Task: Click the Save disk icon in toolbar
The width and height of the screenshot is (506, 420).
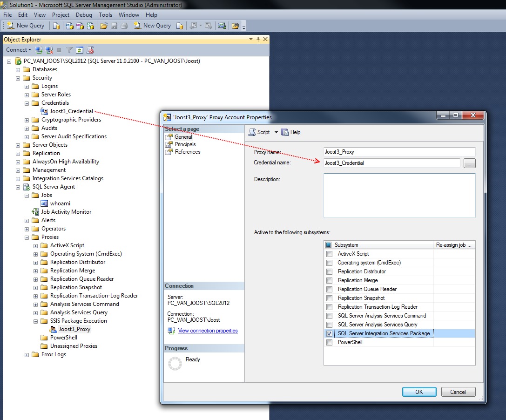Action: click(114, 26)
